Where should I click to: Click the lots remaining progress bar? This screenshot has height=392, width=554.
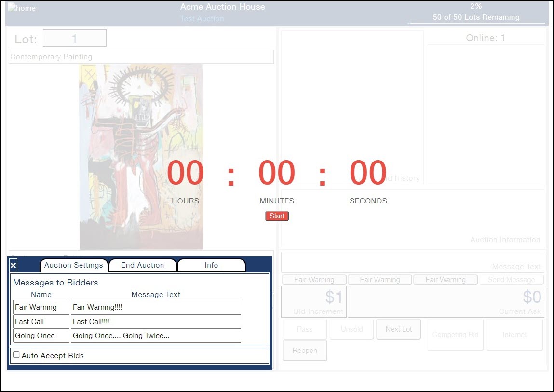coord(476,23)
